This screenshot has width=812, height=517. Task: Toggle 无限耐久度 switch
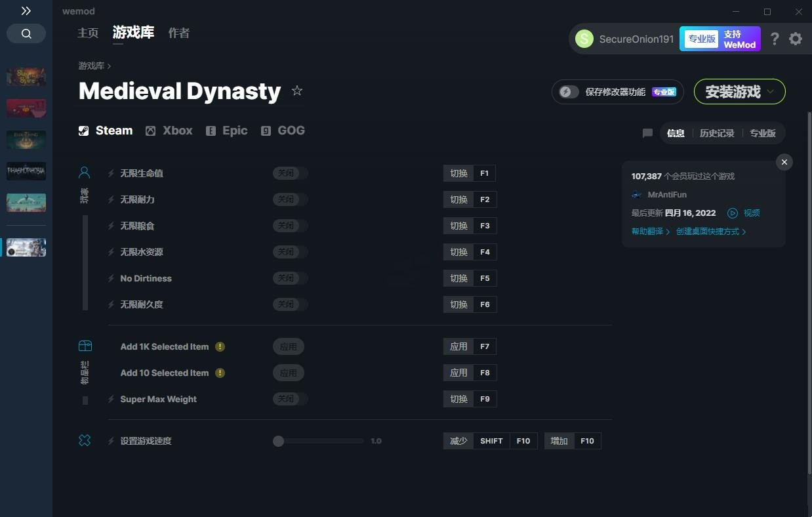[290, 304]
